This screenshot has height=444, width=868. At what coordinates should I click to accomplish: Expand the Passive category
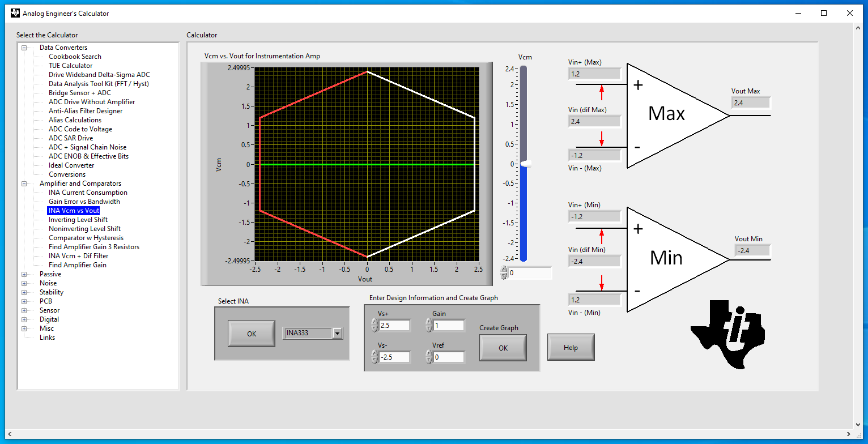(x=23, y=274)
